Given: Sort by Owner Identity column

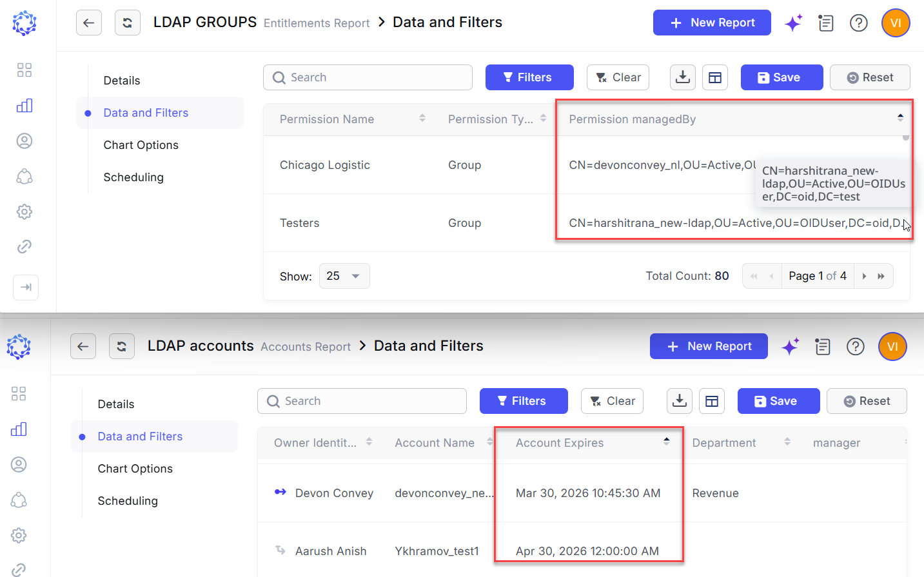Looking at the screenshot, I should pyautogui.click(x=369, y=442).
